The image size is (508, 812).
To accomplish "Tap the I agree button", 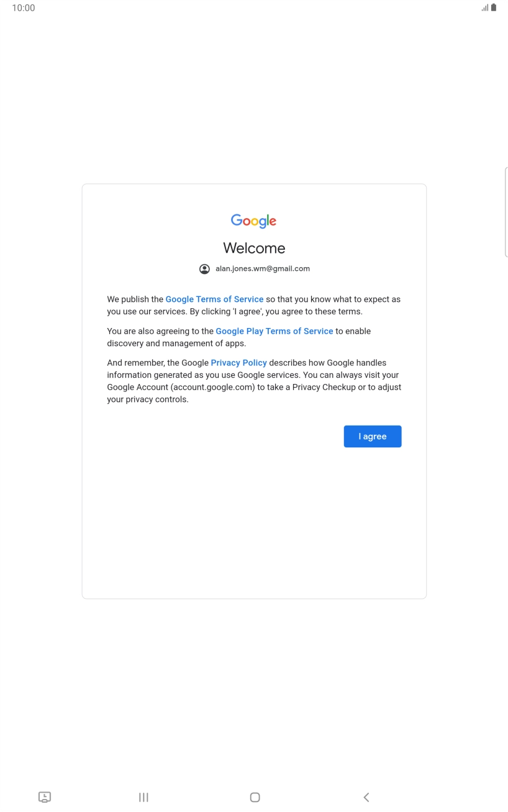I will [x=372, y=436].
